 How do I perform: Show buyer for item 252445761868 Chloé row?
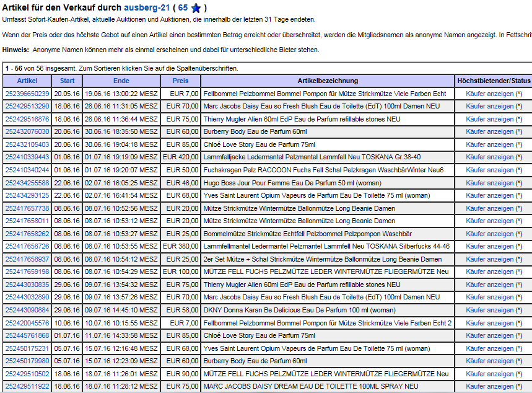(490, 336)
